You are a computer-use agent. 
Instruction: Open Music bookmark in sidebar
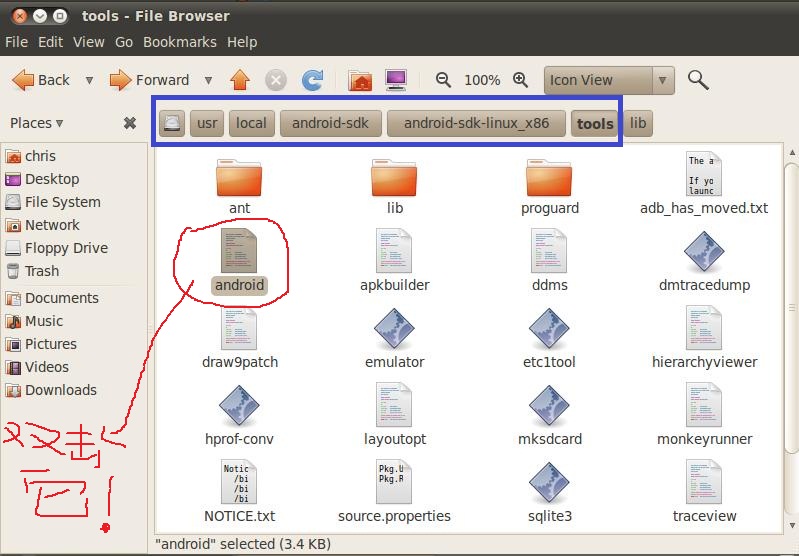click(x=34, y=321)
